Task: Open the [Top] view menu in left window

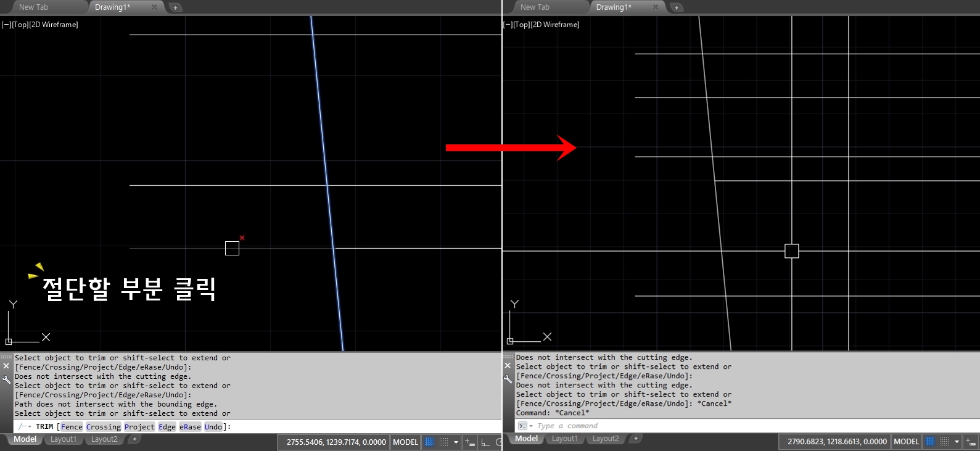Action: coord(20,25)
